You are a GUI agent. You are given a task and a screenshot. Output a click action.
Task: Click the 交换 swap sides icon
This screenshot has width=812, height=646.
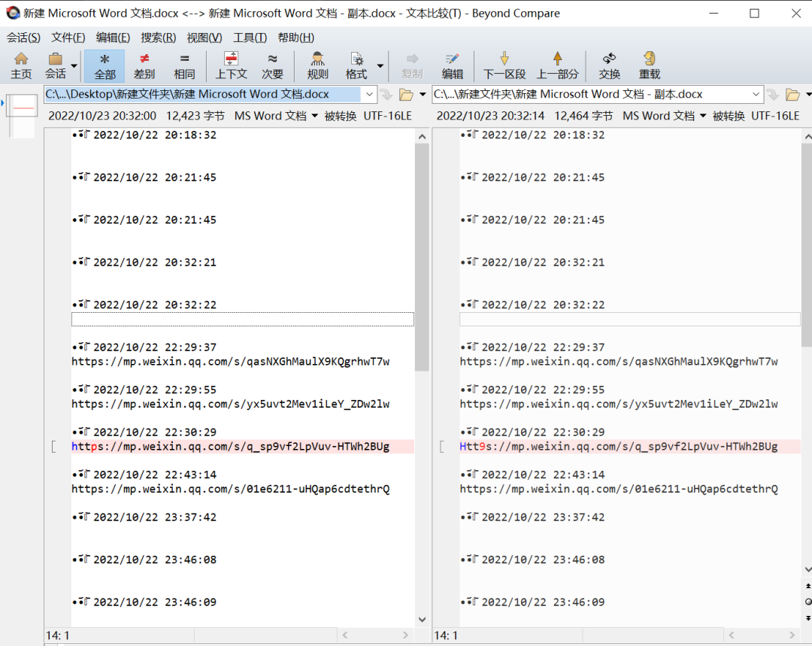click(610, 65)
